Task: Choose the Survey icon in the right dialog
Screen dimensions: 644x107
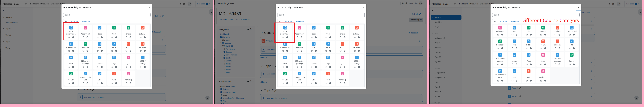Action: pyautogui.click(x=572, y=55)
